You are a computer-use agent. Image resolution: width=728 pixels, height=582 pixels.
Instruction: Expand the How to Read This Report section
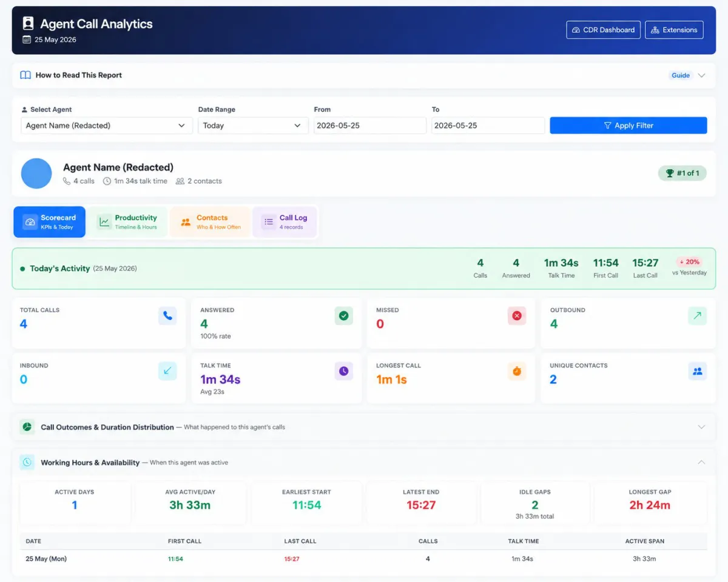click(x=702, y=75)
